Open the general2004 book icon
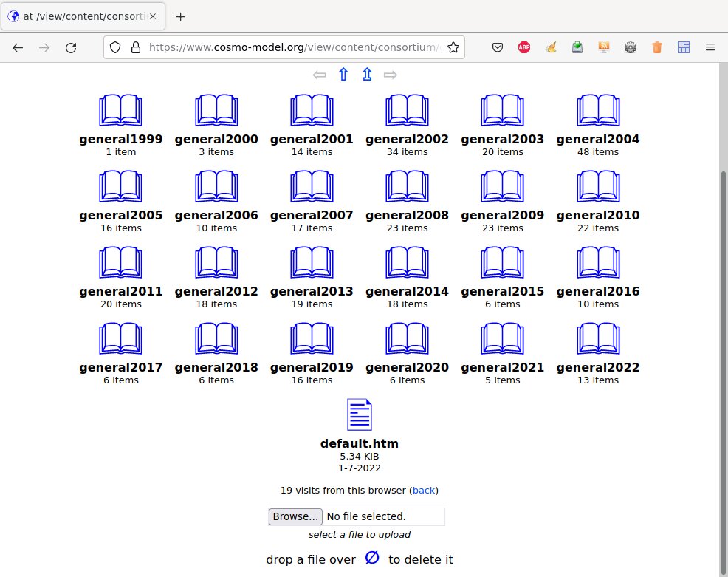 (x=597, y=111)
